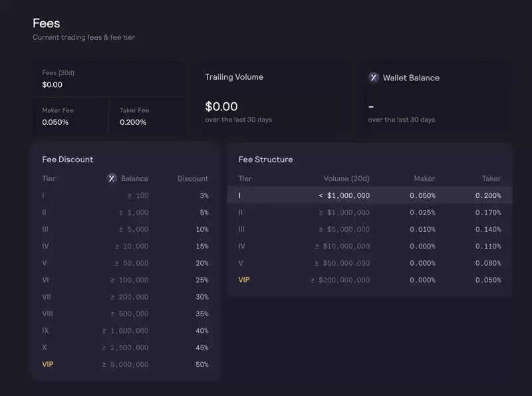Click the token icon in Fee Discount Balance header
Viewport: 532px width, 396px height.
pos(112,178)
